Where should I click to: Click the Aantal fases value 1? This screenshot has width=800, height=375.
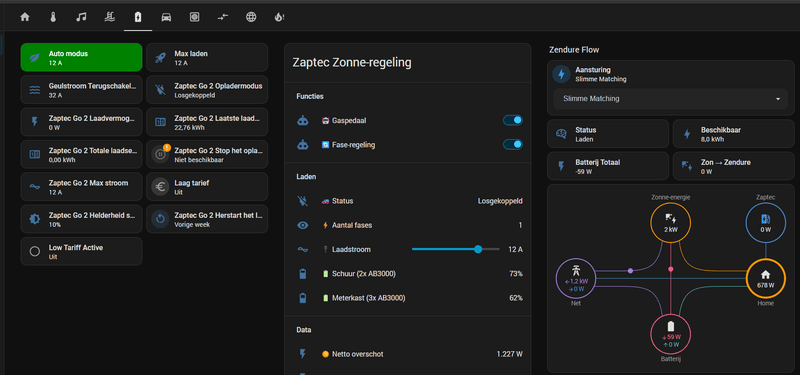(x=520, y=225)
